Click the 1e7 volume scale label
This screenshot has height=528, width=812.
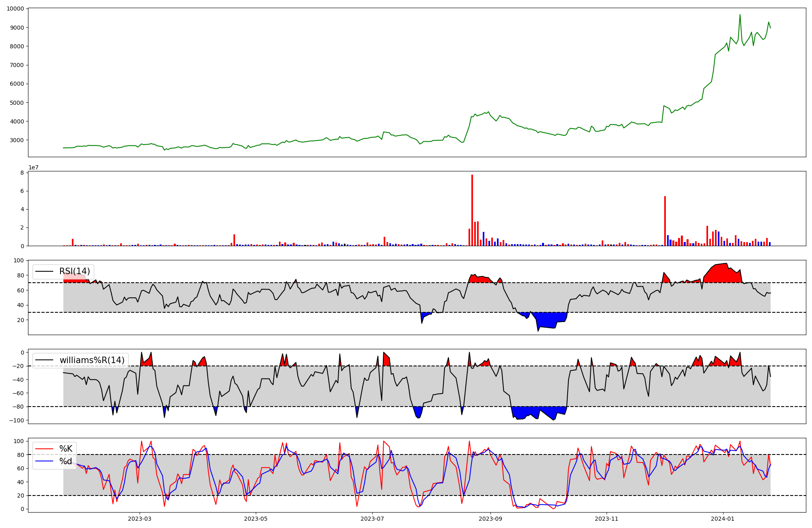(33, 167)
